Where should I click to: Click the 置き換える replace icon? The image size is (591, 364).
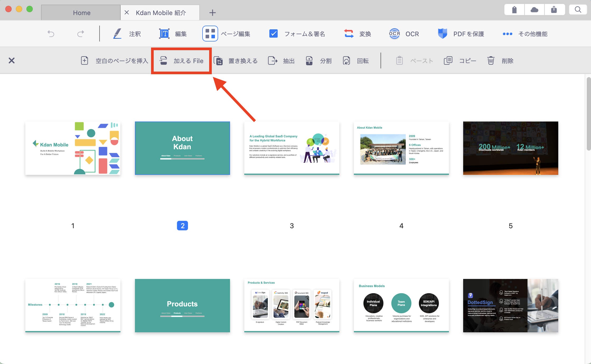coord(218,60)
